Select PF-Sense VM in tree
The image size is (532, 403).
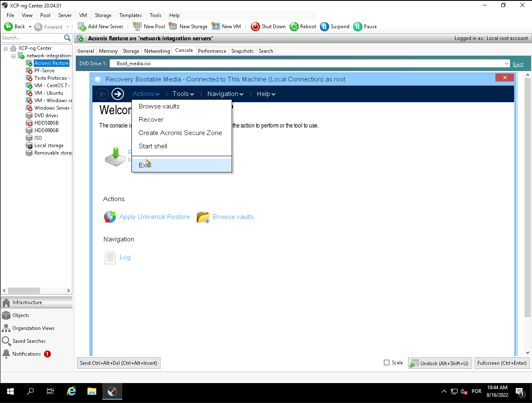pos(45,71)
